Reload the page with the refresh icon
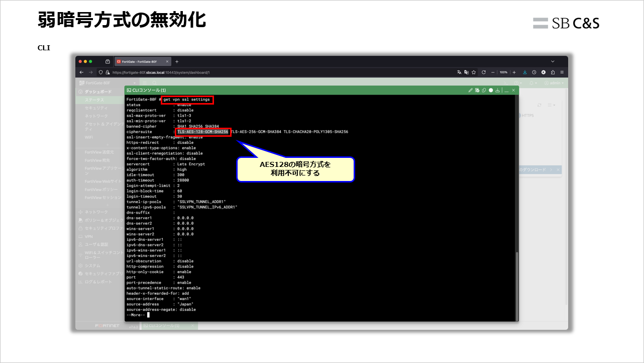This screenshot has width=644, height=363. click(484, 72)
